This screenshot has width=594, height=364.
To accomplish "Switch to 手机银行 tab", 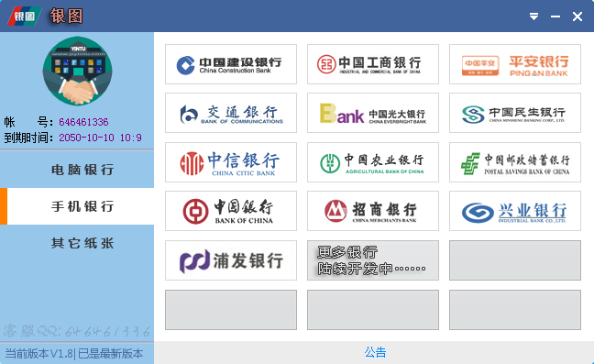I will pyautogui.click(x=77, y=206).
